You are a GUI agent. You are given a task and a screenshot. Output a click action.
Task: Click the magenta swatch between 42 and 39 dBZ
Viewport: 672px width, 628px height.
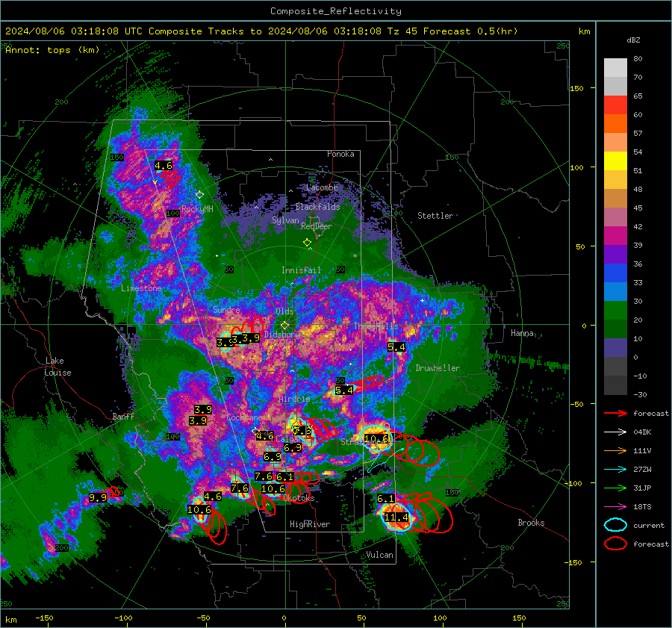coord(615,236)
